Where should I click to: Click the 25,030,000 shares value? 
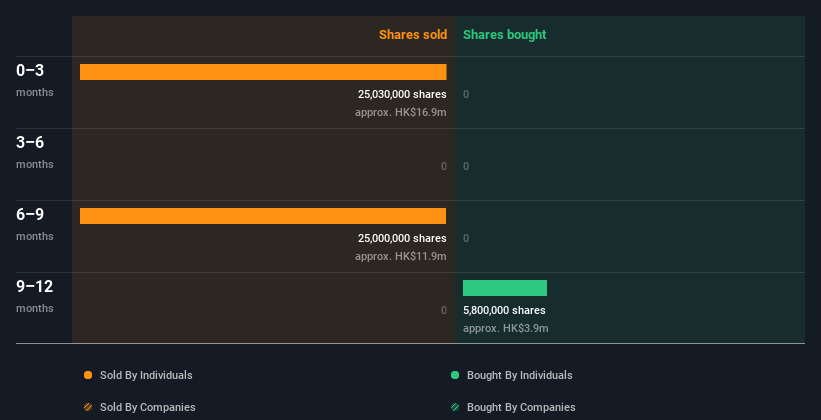(x=402, y=94)
